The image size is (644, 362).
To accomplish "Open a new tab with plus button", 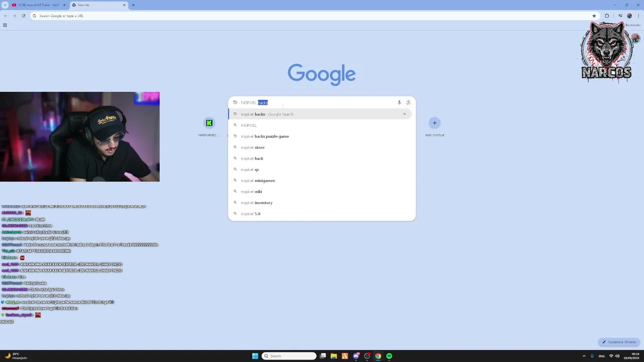I will pos(133,5).
